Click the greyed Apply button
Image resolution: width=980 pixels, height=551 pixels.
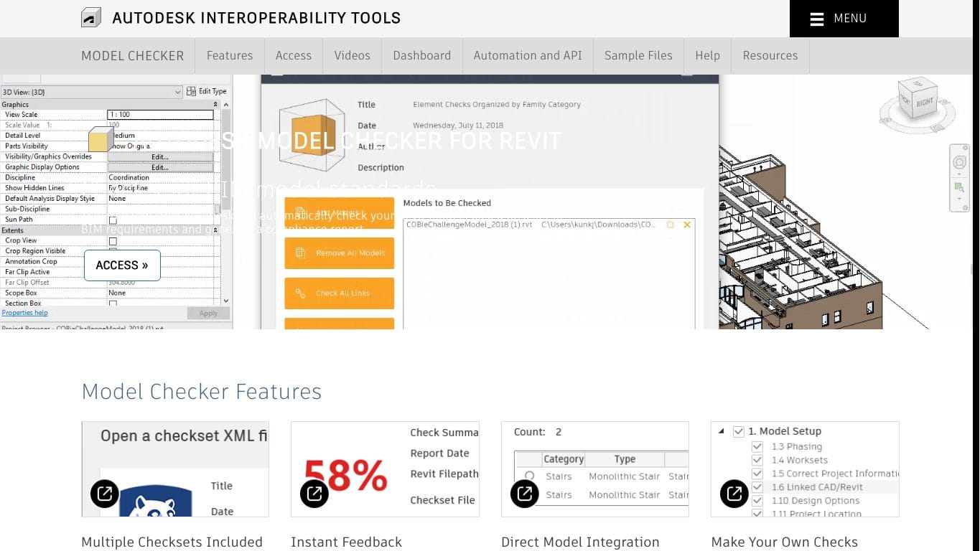coord(208,314)
